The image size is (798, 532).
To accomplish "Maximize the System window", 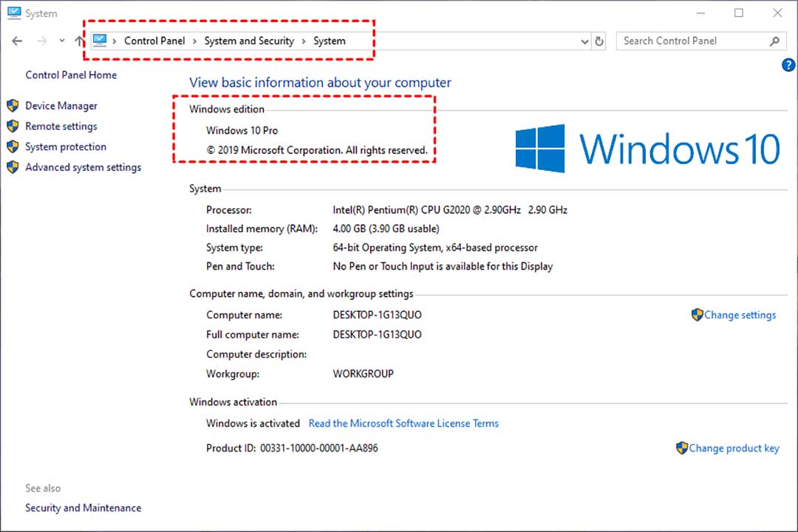I will click(739, 13).
